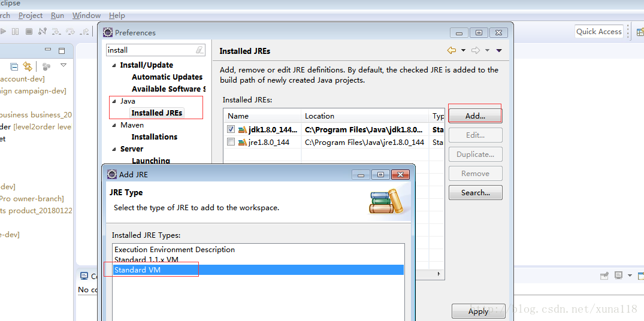This screenshot has width=644, height=321.
Task: Collapse the Java tree node
Action: tap(114, 101)
